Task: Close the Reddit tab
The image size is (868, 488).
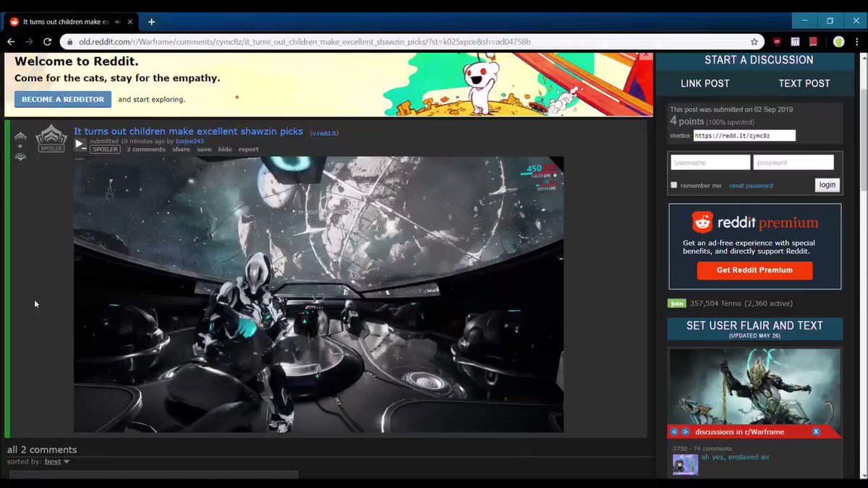Action: 132,22
